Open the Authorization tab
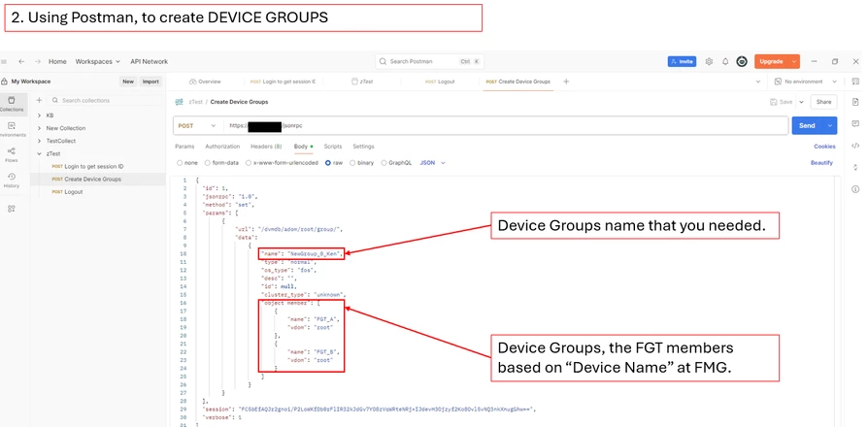868x427 pixels. [x=222, y=147]
